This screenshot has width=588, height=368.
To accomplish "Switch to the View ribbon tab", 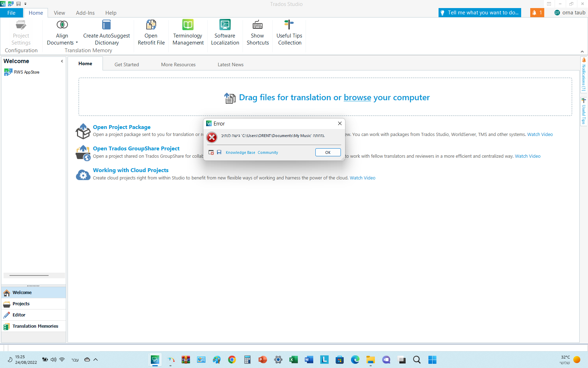I will 59,13.
